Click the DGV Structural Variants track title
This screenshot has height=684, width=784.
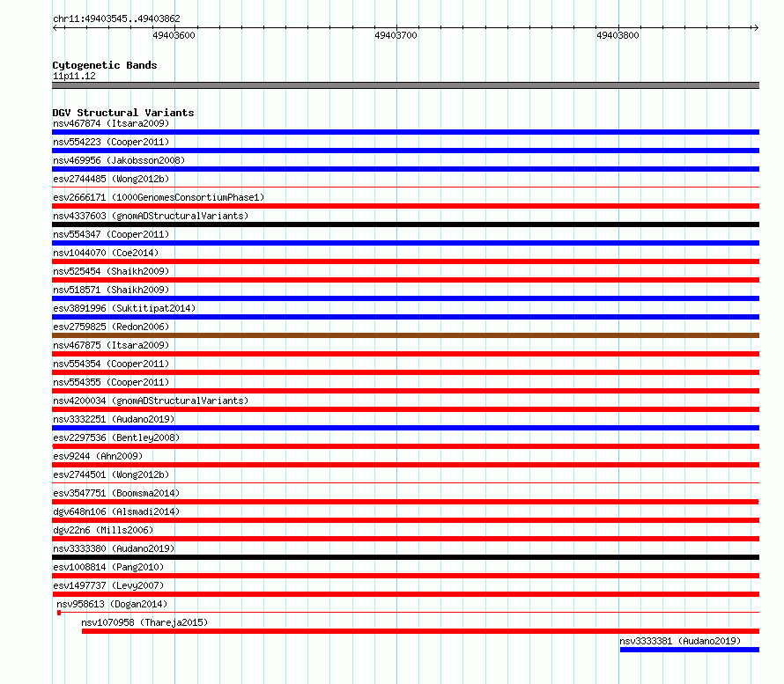click(x=123, y=113)
